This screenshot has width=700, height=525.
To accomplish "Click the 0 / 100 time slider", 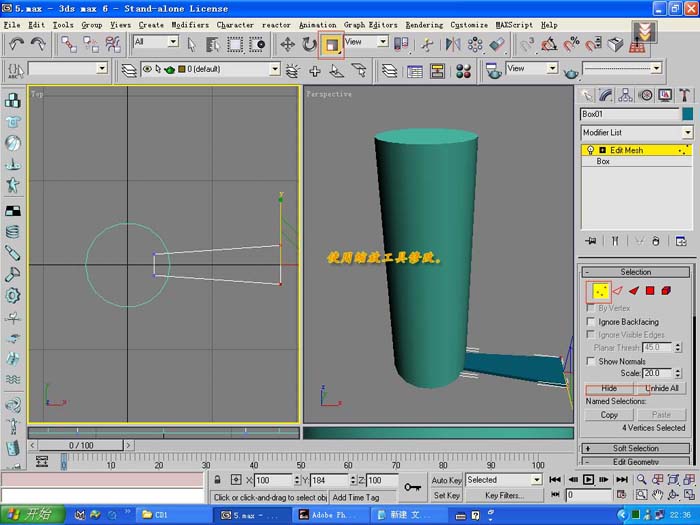I will coord(81,445).
